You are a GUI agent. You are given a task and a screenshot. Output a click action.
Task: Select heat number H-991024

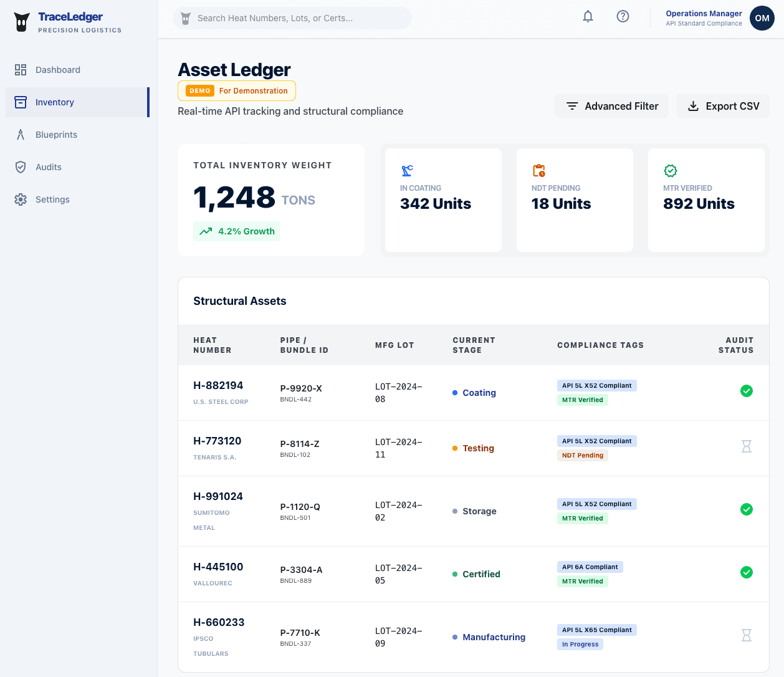218,496
